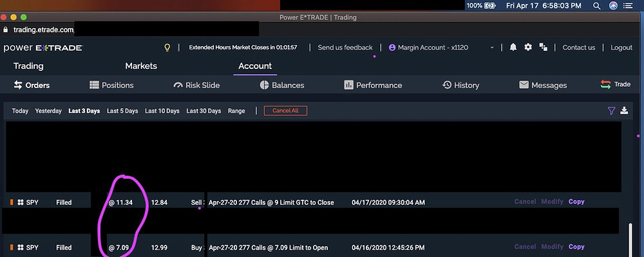The height and width of the screenshot is (257, 644).
Task: Click the Contact us link
Action: [579, 48]
